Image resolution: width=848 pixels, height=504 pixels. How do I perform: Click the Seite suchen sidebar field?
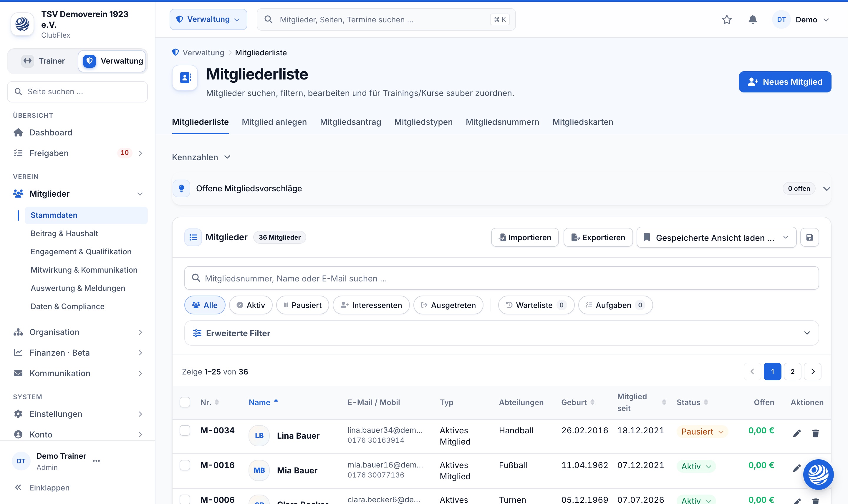(77, 92)
